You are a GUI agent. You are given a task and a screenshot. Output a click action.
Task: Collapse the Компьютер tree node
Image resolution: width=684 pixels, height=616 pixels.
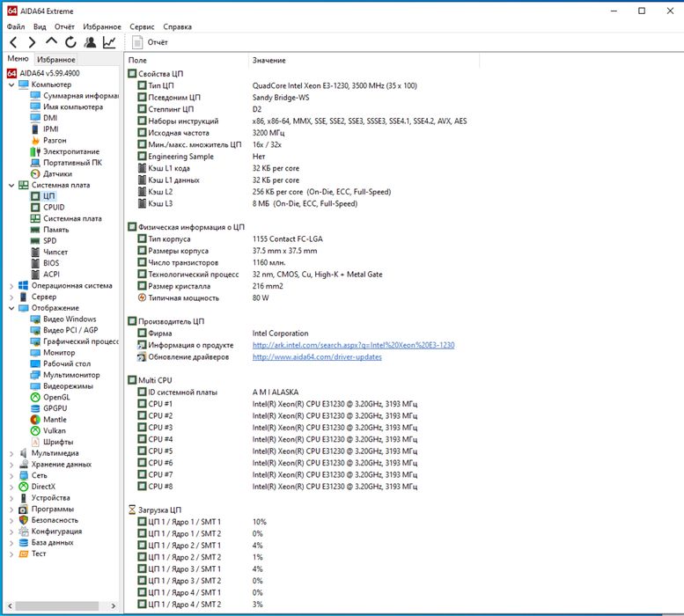pyautogui.click(x=11, y=84)
